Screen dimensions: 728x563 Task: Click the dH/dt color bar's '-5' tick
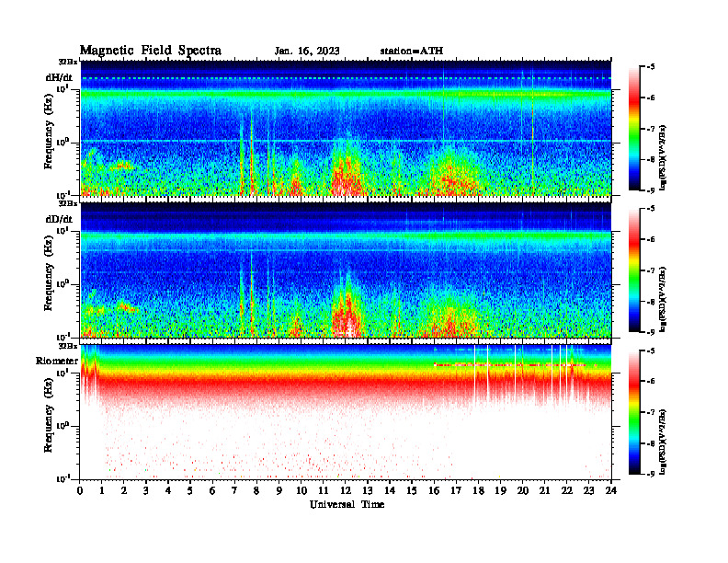(652, 67)
